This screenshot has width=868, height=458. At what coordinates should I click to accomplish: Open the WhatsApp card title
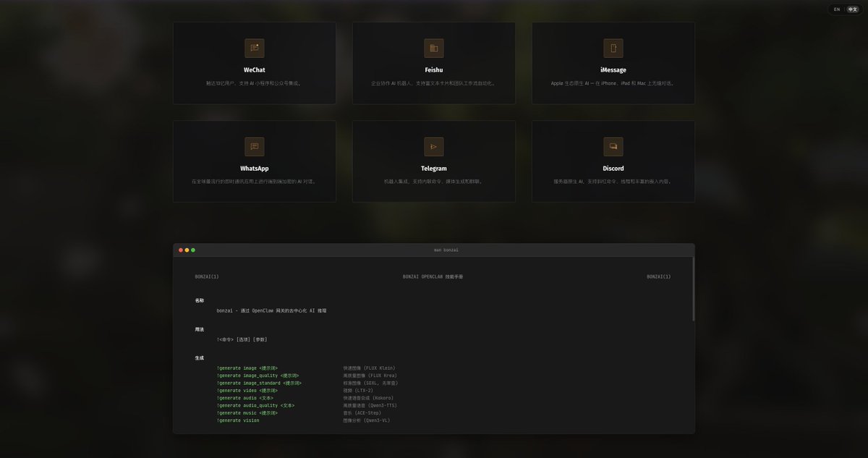click(255, 169)
